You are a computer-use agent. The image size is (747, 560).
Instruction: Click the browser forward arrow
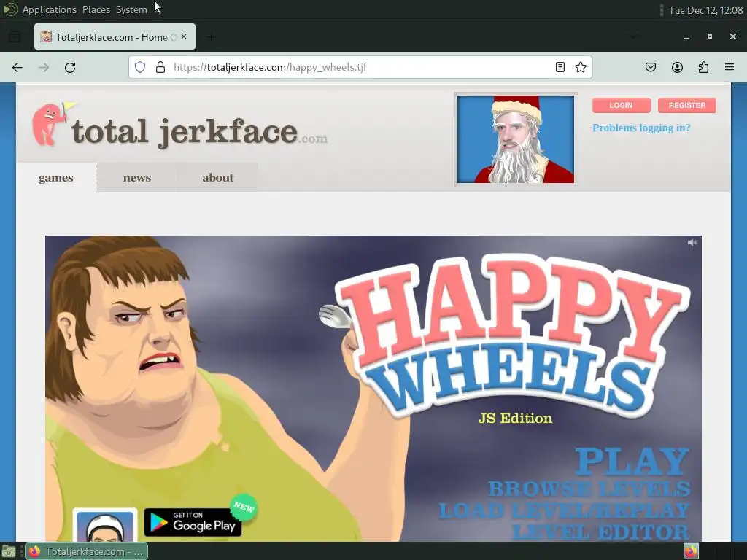click(44, 68)
